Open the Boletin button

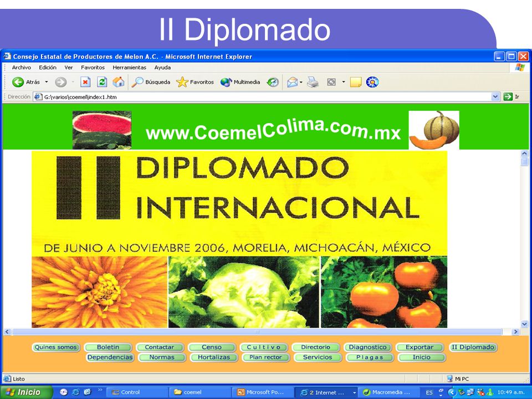click(108, 347)
